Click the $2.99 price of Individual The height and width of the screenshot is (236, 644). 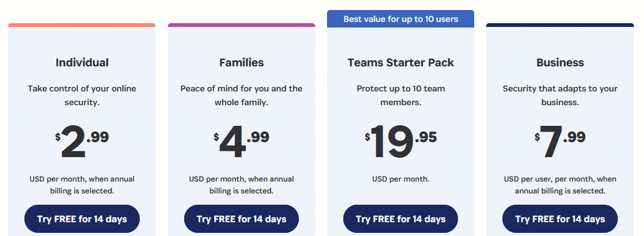81,141
